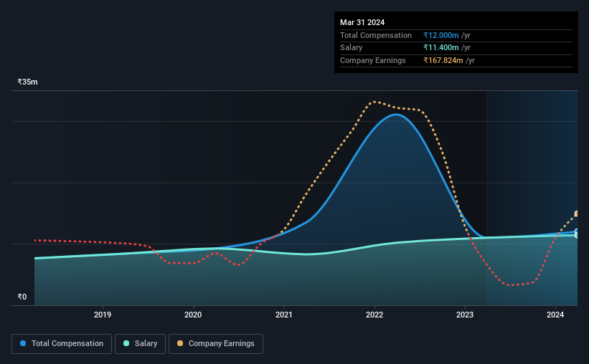Click the ₹35m y-axis label
589x364 pixels.
(x=27, y=82)
